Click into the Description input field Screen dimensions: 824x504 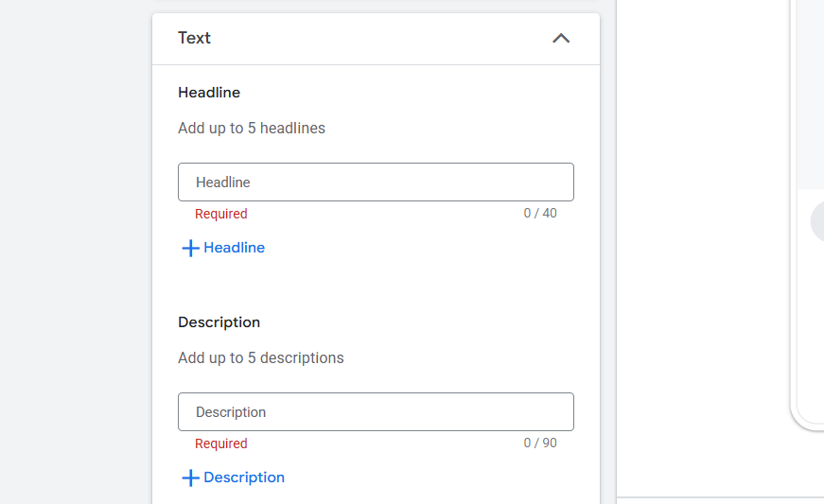point(376,411)
